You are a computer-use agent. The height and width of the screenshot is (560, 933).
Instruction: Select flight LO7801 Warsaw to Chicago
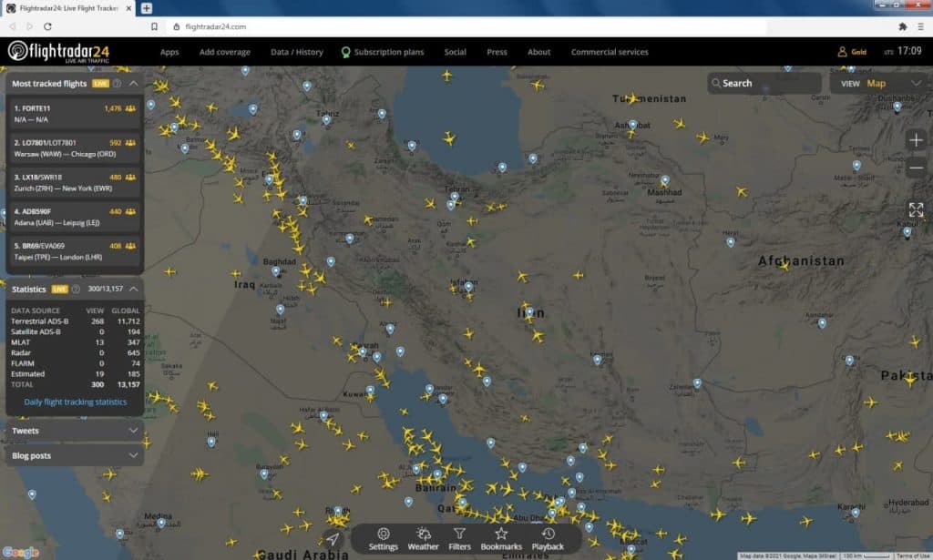75,148
